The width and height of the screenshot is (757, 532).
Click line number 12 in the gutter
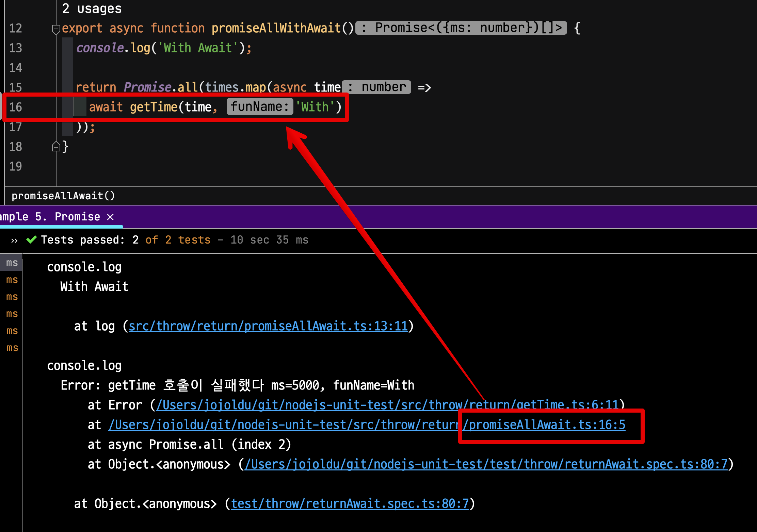(x=16, y=28)
